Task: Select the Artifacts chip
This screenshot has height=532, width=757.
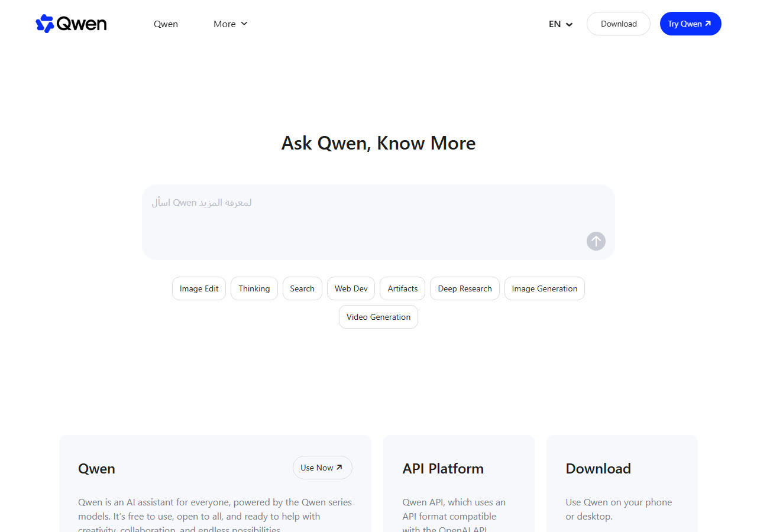Action: point(402,288)
